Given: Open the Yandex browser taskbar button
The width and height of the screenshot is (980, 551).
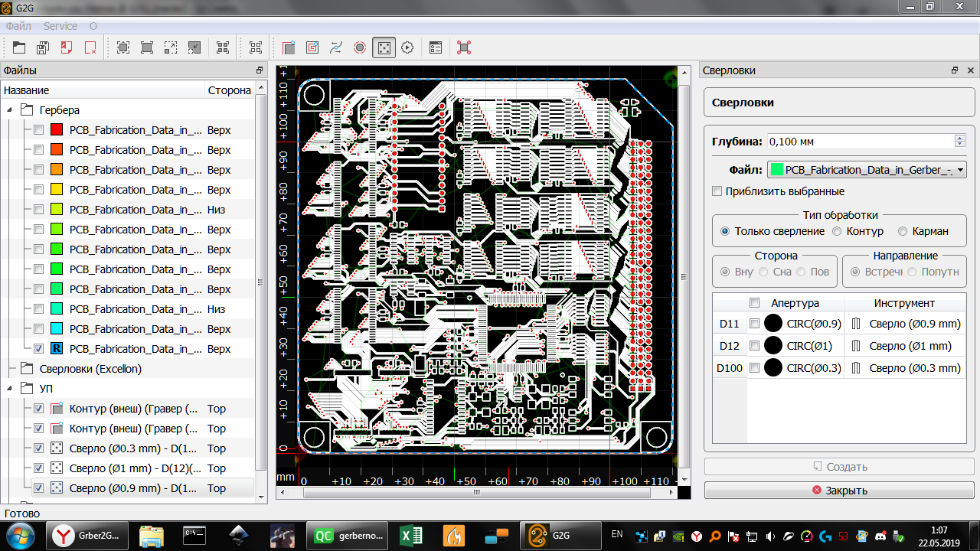Looking at the screenshot, I should pos(87,536).
